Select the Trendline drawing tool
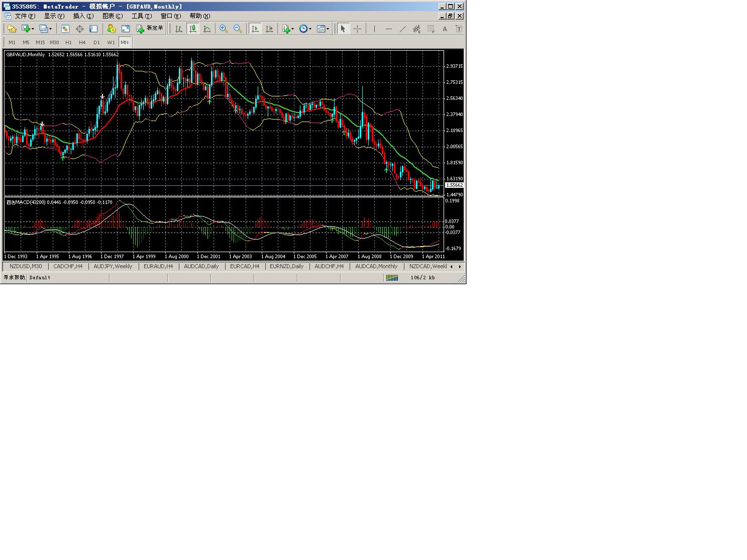 coord(402,29)
